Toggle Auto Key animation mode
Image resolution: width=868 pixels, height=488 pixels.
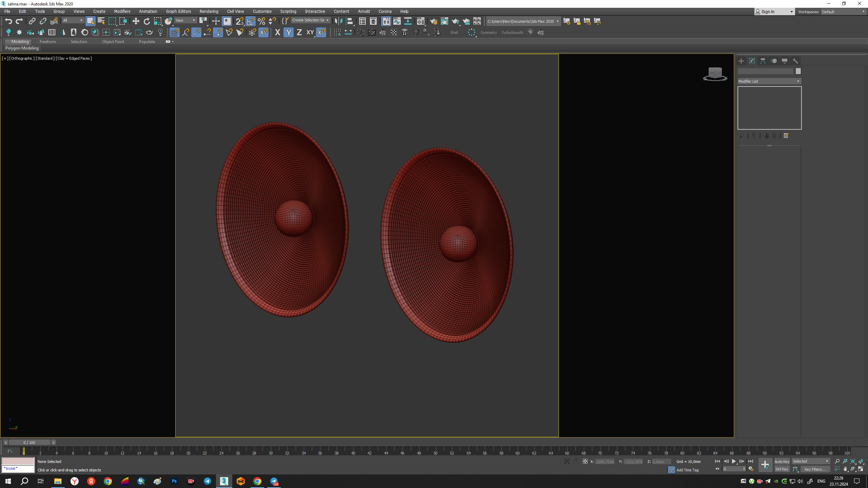(x=782, y=461)
